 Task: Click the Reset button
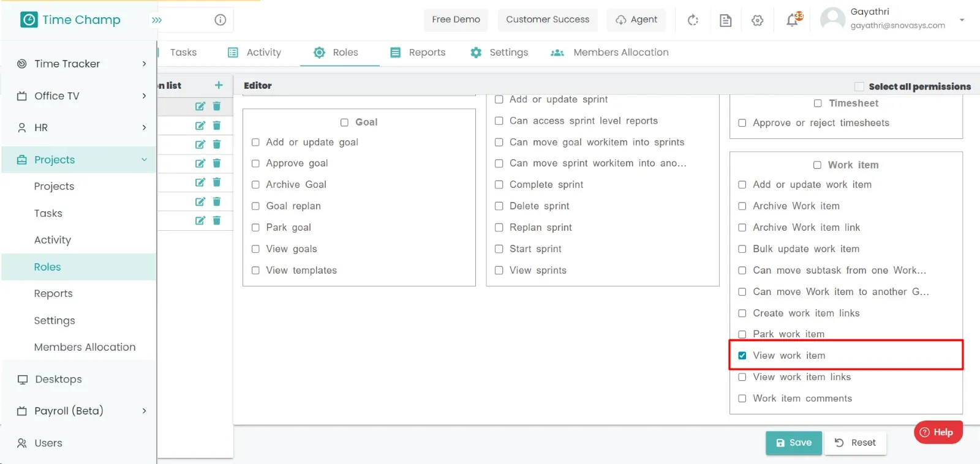coord(855,443)
